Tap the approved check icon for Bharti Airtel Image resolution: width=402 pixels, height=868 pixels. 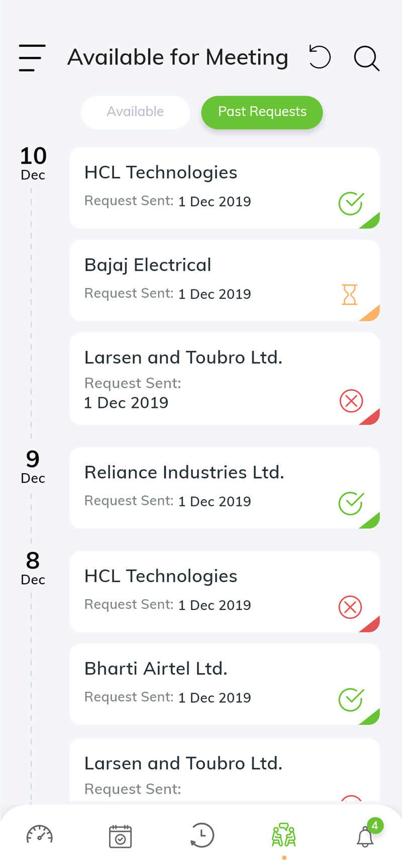[x=351, y=700]
